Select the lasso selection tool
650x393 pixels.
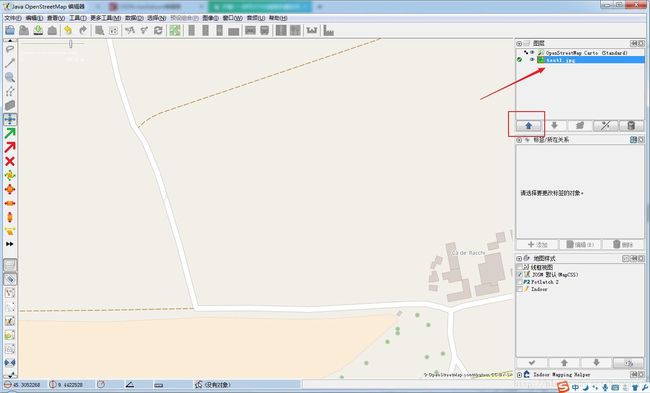point(10,49)
